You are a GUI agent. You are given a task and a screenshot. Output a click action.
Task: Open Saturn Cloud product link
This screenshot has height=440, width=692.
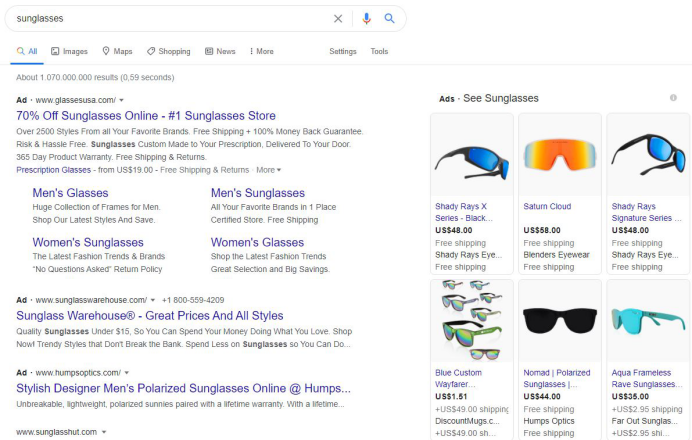[547, 207]
